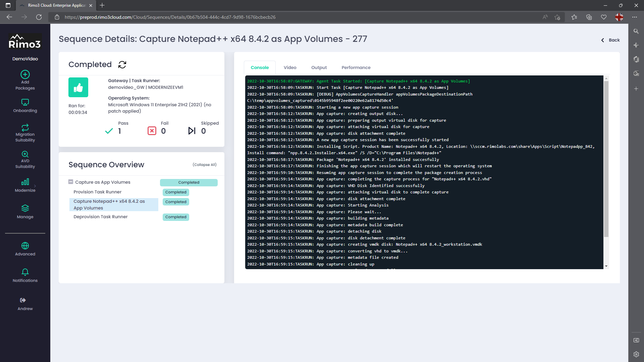644x362 pixels.
Task: Open the Modernize bar-chart icon
Action: point(25,182)
